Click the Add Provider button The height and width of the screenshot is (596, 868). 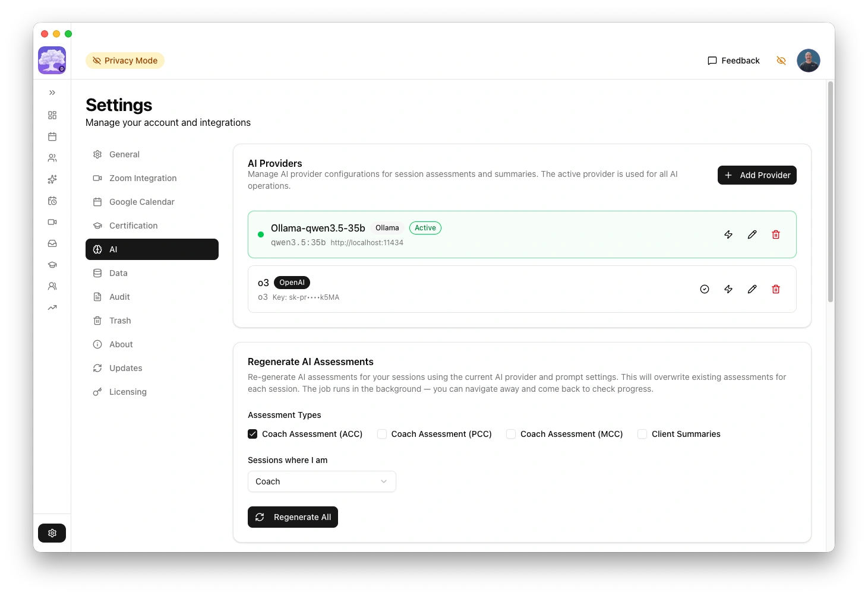pos(757,175)
